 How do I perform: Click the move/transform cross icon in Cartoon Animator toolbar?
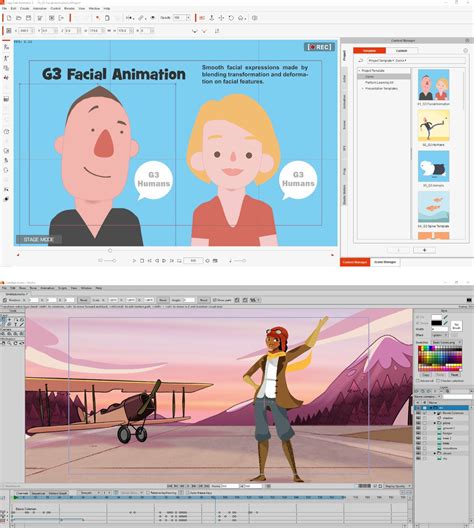(x=221, y=18)
